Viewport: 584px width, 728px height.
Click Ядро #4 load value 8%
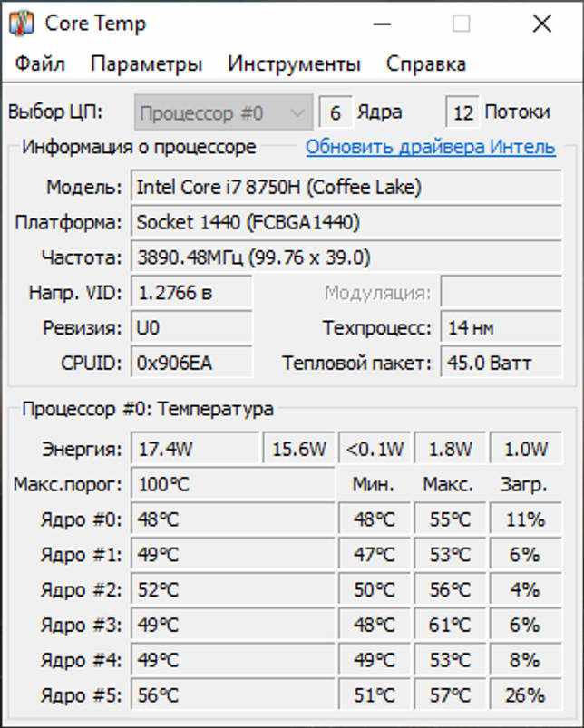[x=525, y=660]
